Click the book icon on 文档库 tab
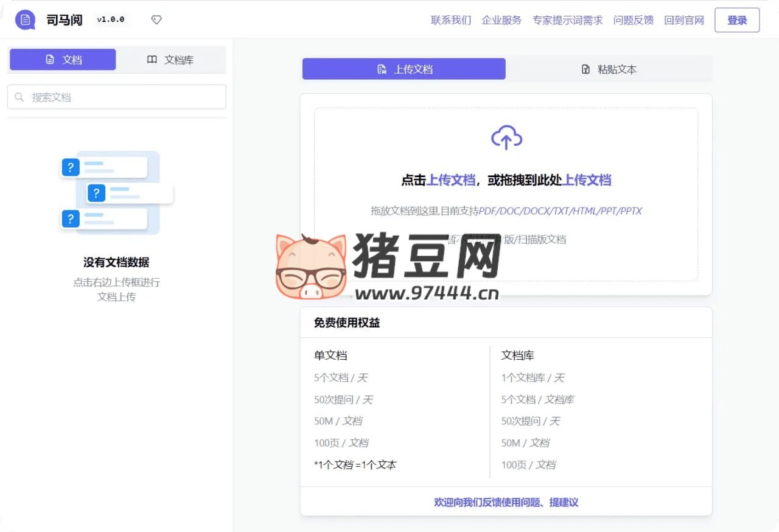The height and width of the screenshot is (532, 779). click(152, 59)
